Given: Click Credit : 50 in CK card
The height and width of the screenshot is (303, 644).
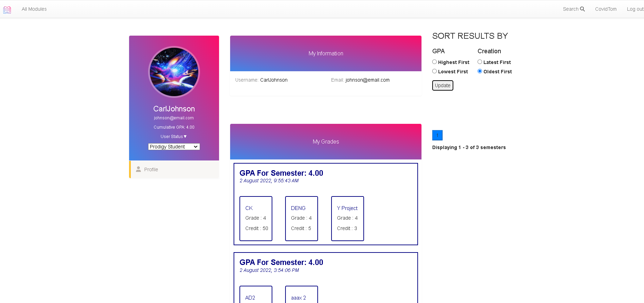Looking at the screenshot, I should click(257, 228).
